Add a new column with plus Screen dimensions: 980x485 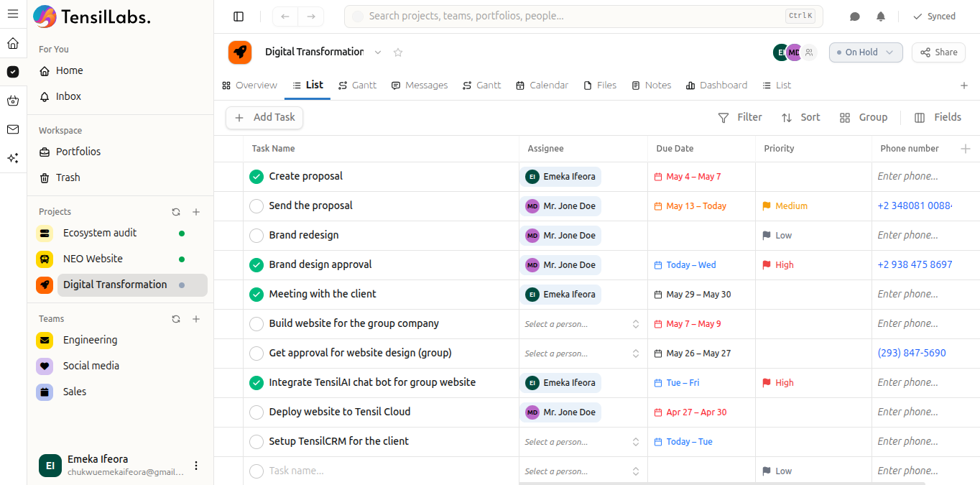tap(966, 149)
